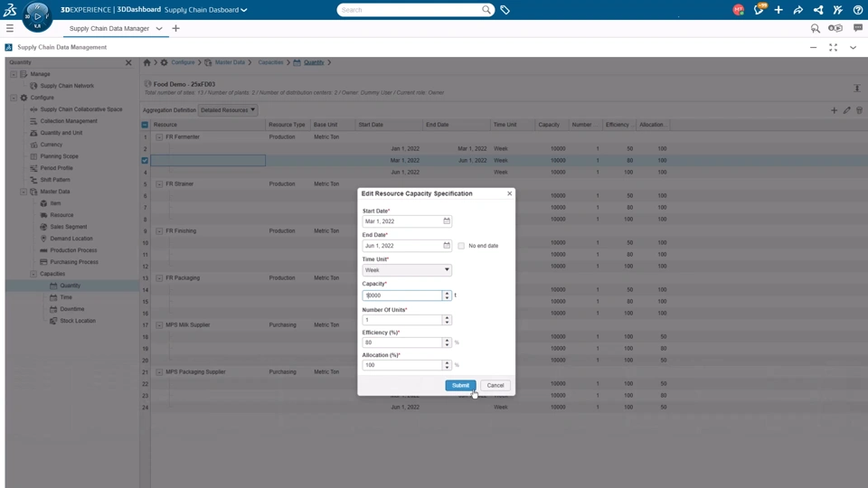
Task: Click the Number Of Units stepper arrows
Action: tap(447, 320)
